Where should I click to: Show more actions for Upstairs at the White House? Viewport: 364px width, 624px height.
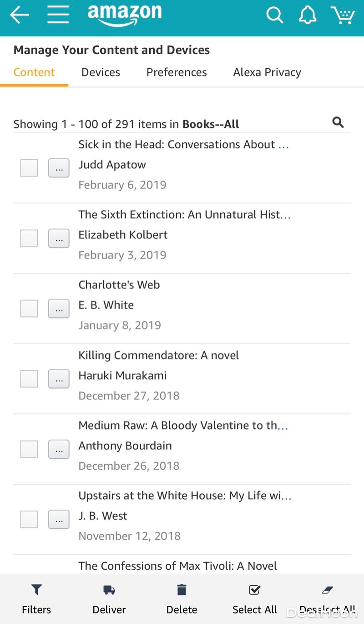point(59,519)
